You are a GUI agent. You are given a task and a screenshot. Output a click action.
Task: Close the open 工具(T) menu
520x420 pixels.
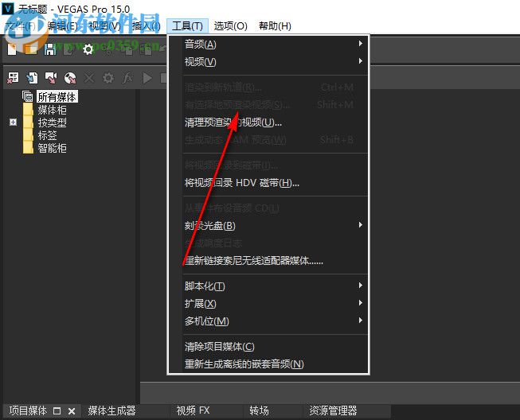pos(187,25)
